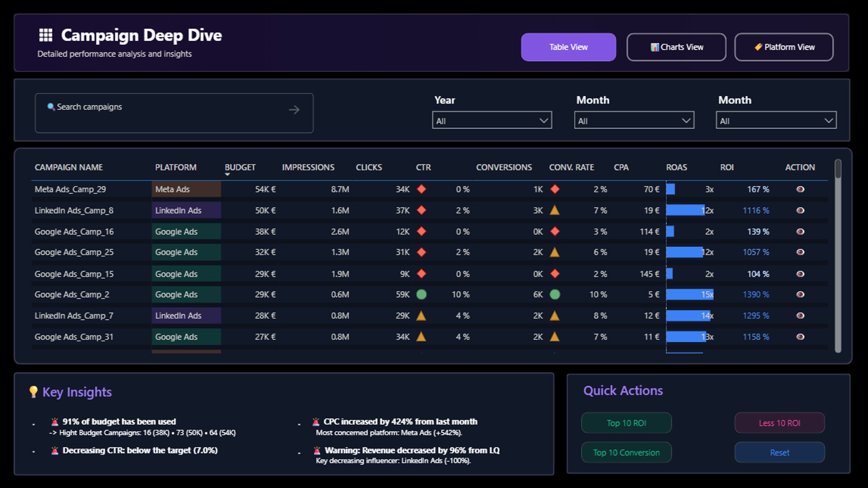The image size is (868, 488).
Task: Click the lightbulb icon next to Key Insights
Action: (33, 392)
